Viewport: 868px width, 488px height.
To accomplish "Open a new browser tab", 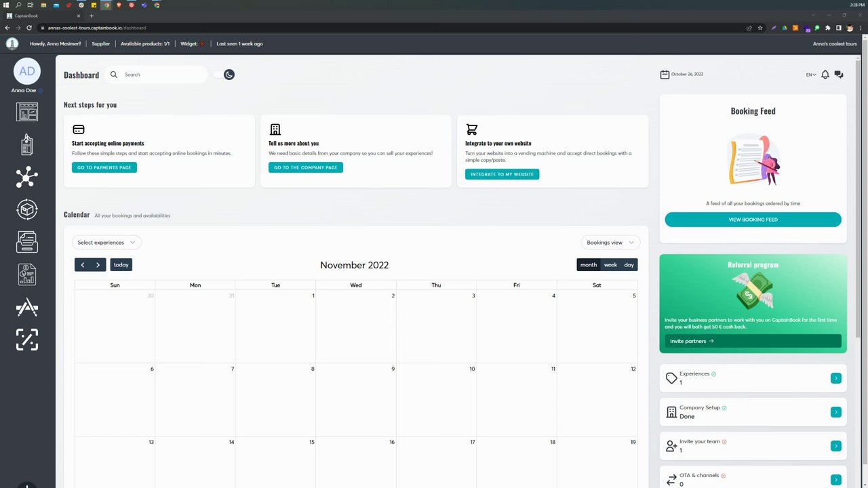I will pyautogui.click(x=92, y=16).
